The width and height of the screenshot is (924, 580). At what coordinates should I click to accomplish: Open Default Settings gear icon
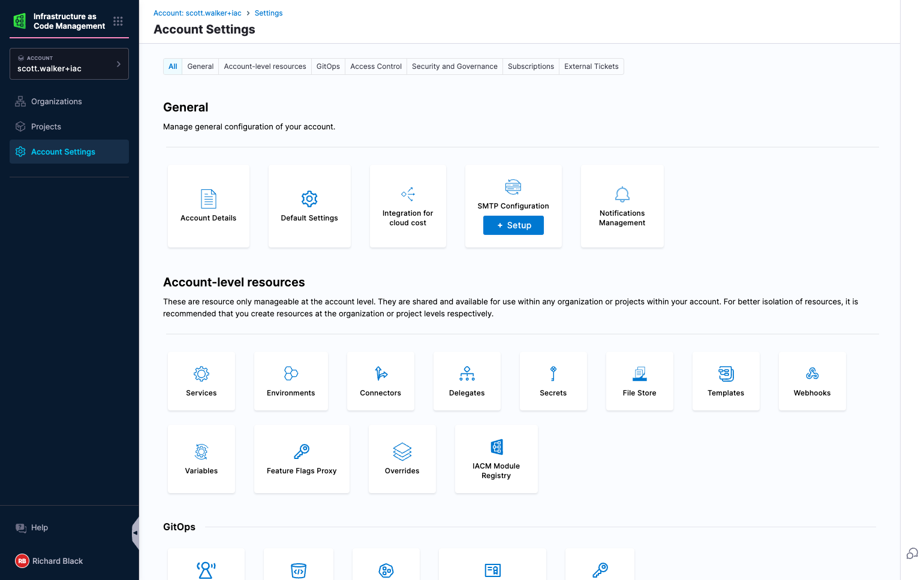pos(309,198)
